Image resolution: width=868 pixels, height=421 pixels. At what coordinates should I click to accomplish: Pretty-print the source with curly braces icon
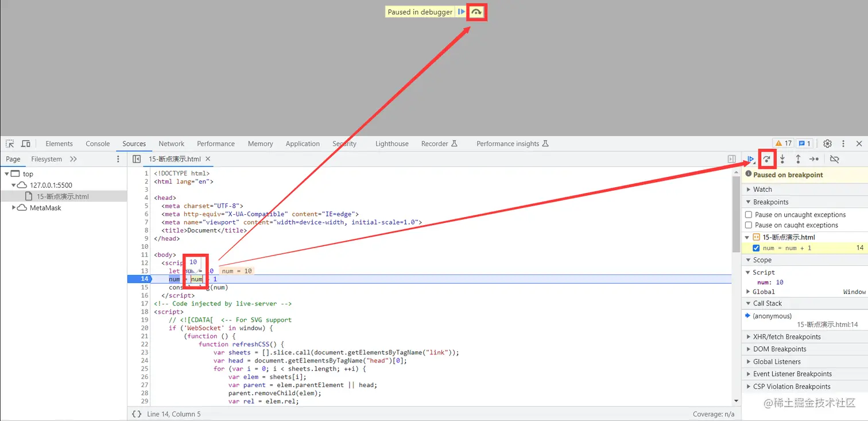136,414
